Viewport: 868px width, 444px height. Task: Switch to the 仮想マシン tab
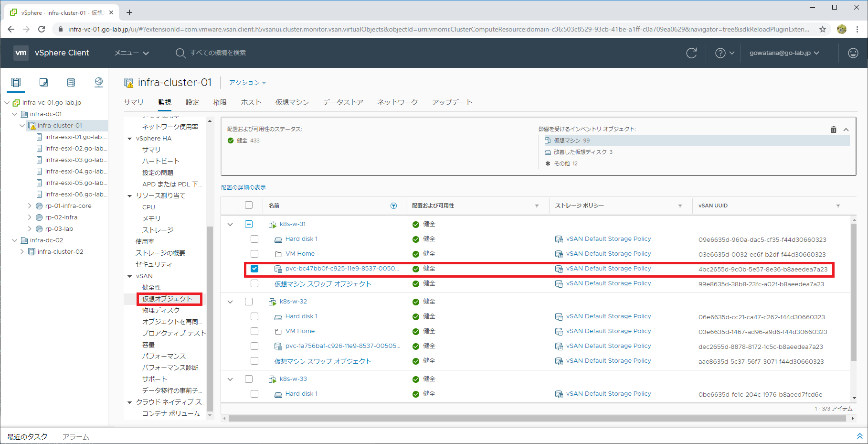(292, 102)
